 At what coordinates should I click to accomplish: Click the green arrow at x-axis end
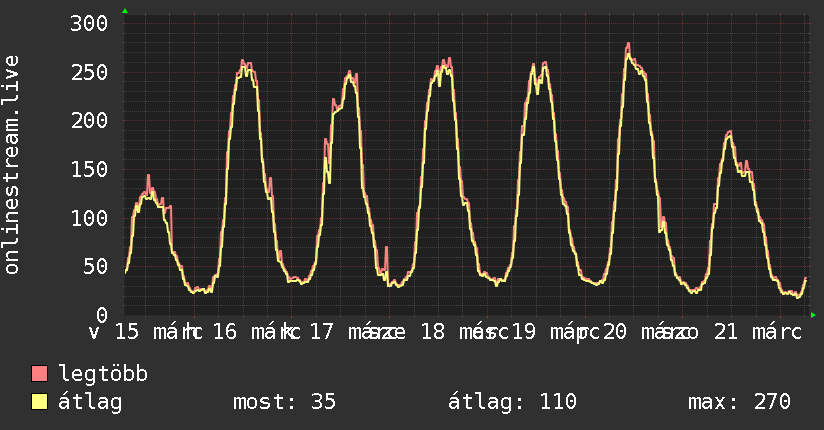coord(813,315)
